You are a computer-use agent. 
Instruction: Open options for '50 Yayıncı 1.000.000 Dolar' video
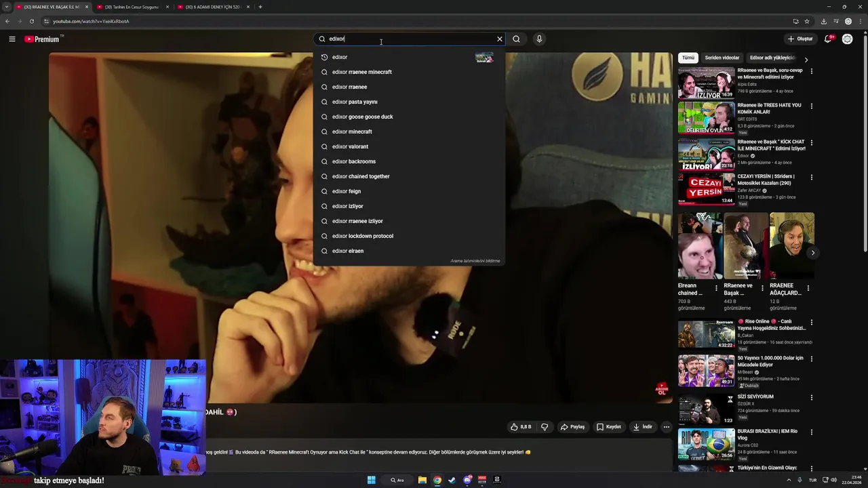tap(812, 359)
